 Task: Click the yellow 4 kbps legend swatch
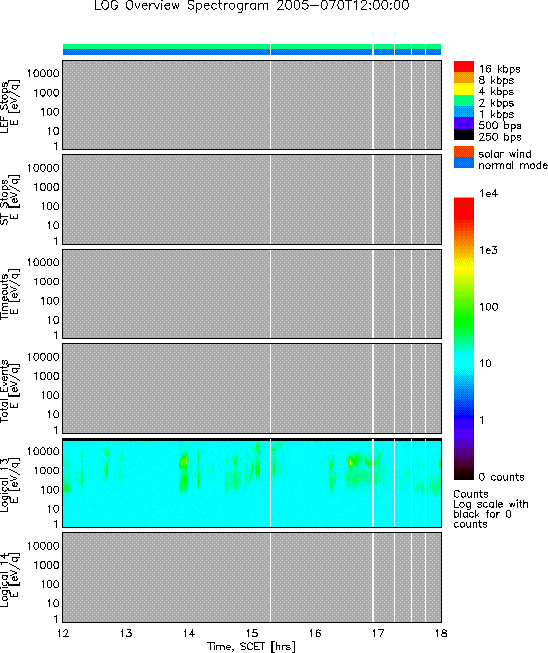click(464, 89)
